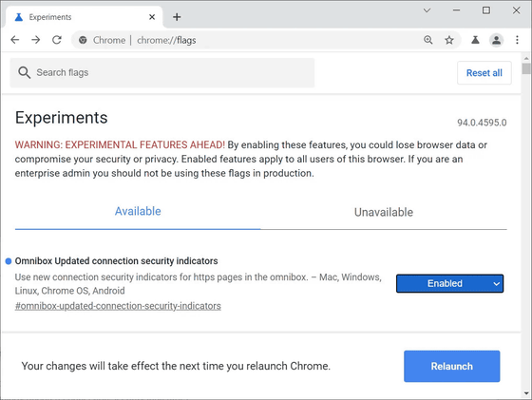
Task: Open the tab search chevron in title bar
Action: coord(427,10)
